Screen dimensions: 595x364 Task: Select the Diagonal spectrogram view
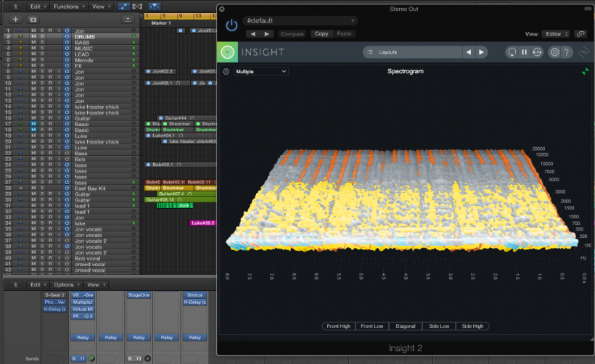406,326
